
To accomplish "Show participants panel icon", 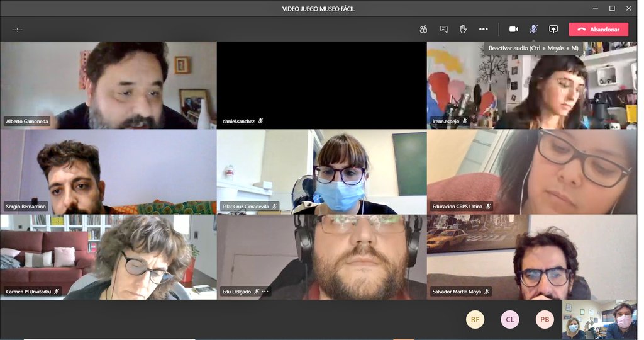I will [423, 29].
